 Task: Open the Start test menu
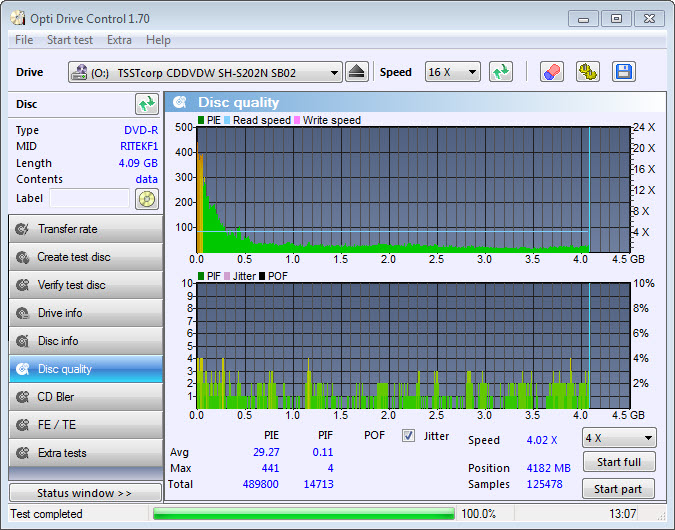(70, 40)
